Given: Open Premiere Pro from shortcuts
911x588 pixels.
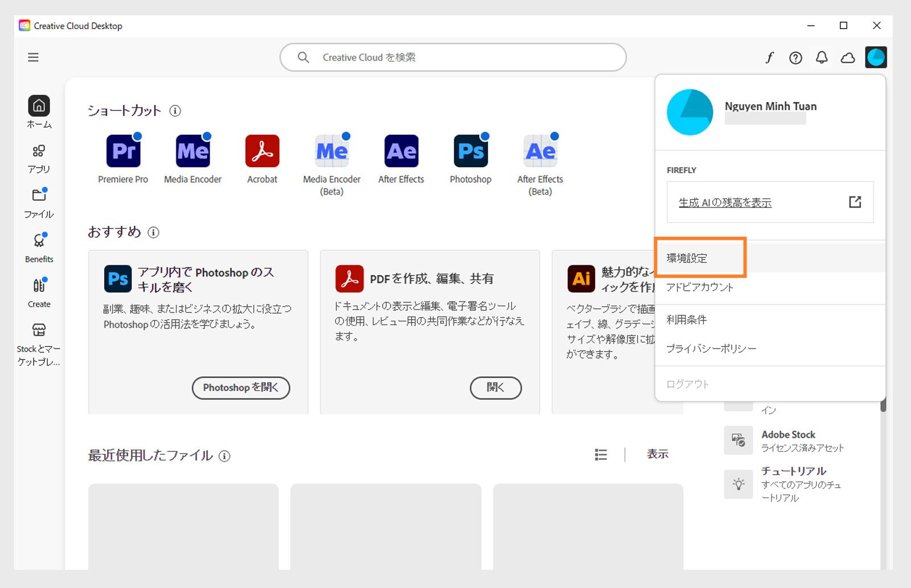Looking at the screenshot, I should click(123, 150).
